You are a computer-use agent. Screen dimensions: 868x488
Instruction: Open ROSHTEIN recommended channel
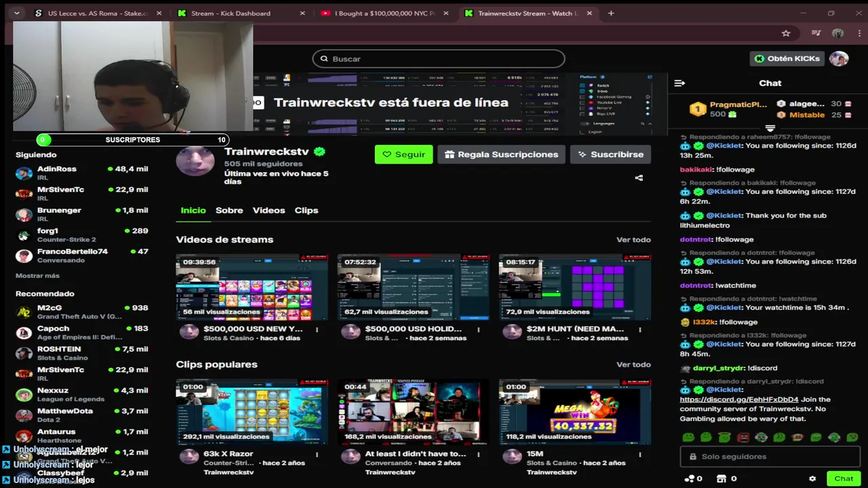[82, 354]
